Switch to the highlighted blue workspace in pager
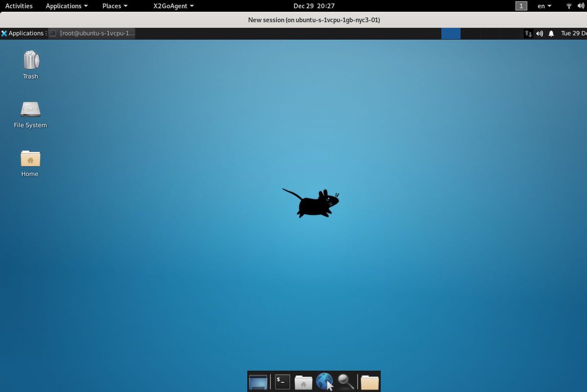The image size is (587, 392). (x=451, y=34)
